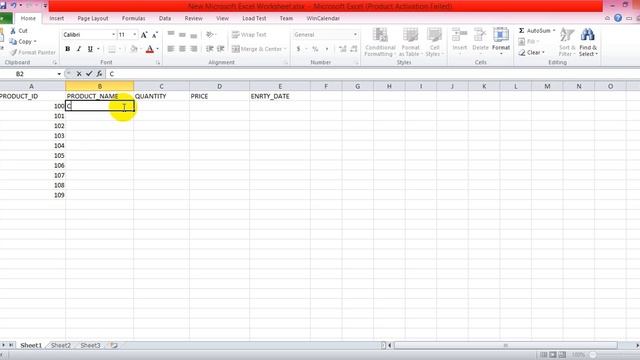640x360 pixels.
Task: Open the Name Box dropdown arrow
Action: click(x=59, y=74)
